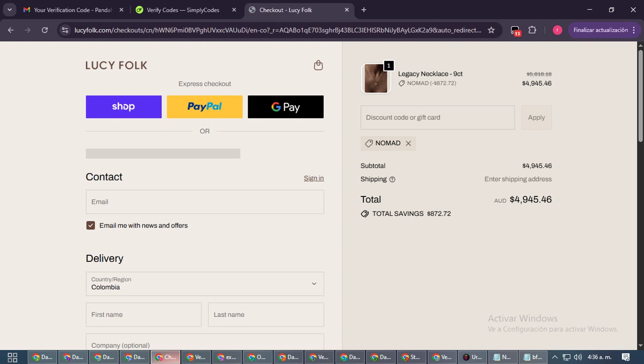This screenshot has width=644, height=364.
Task: Open the 'N...' notepad taskbar window
Action: 503,357
